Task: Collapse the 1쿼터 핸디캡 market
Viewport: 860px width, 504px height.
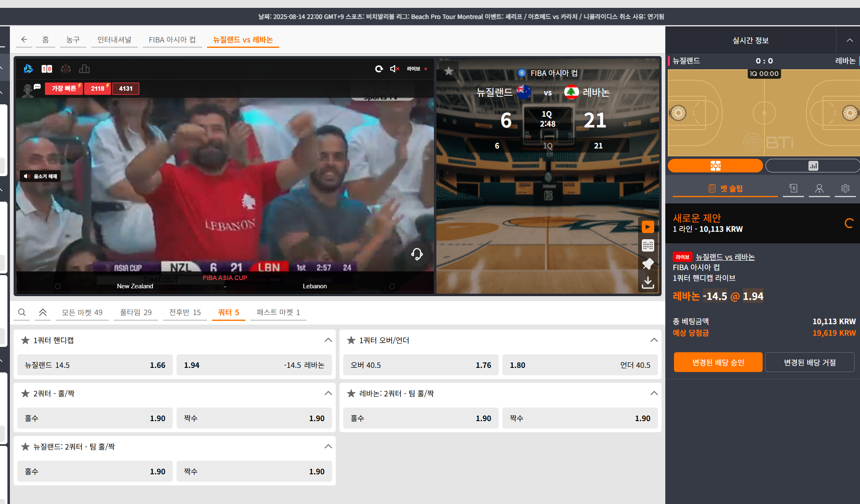Action: [x=328, y=340]
